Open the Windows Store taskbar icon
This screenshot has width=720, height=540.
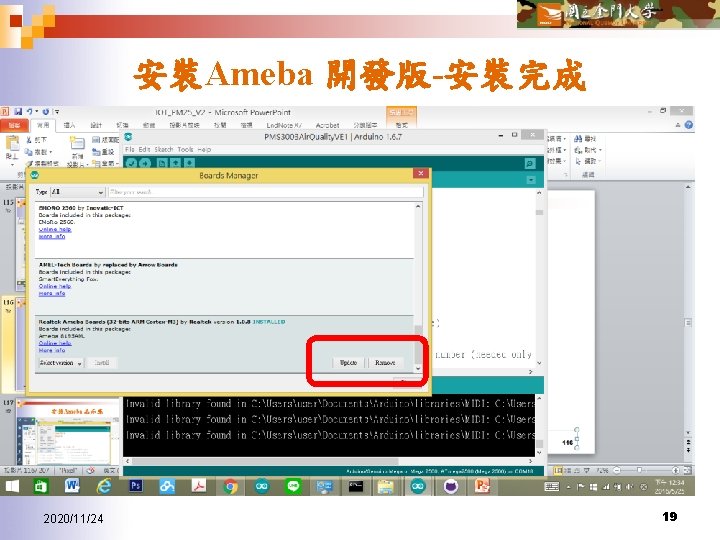click(x=41, y=486)
